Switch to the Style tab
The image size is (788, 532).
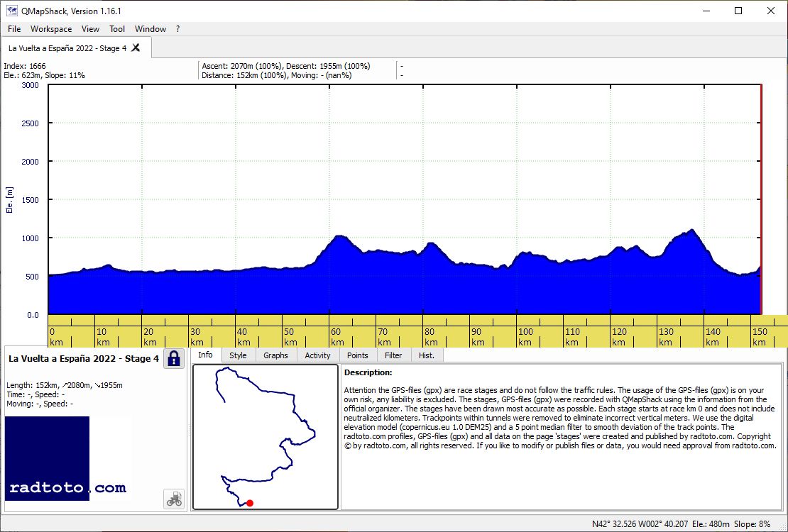click(x=239, y=355)
